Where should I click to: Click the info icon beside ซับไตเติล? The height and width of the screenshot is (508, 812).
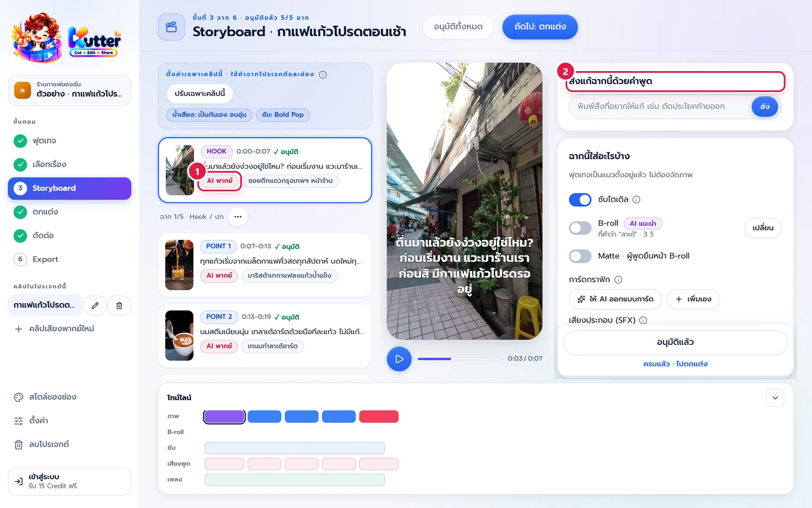pyautogui.click(x=637, y=199)
